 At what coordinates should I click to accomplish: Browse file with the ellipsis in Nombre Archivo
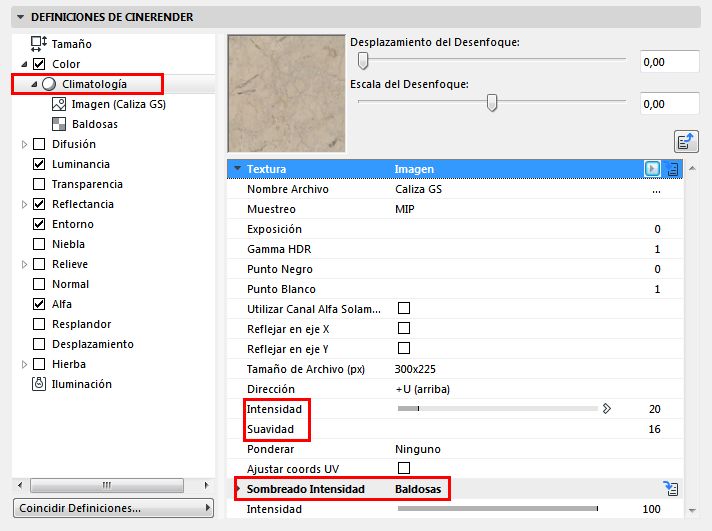(x=656, y=191)
